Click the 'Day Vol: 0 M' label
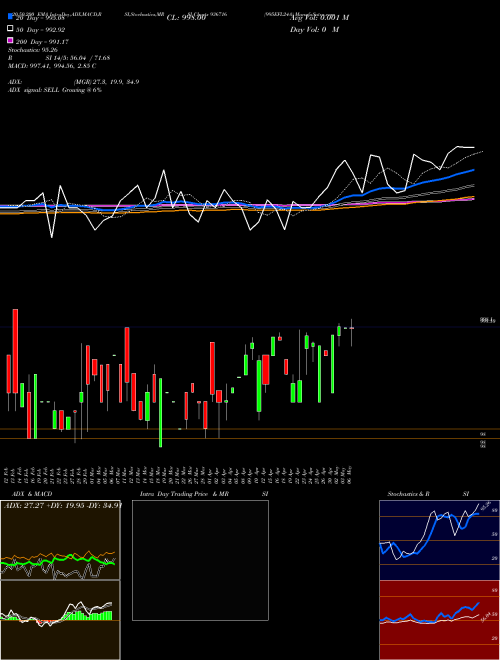The height and width of the screenshot is (660, 500). coord(314,29)
